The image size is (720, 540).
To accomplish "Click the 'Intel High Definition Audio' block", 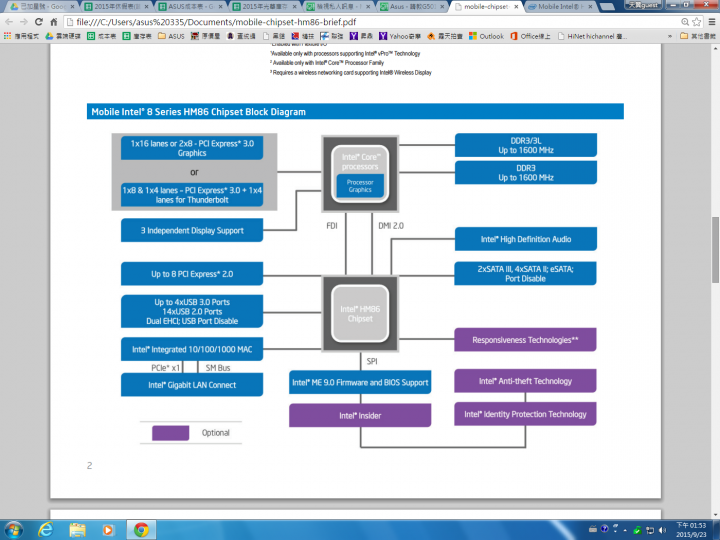I will [x=526, y=239].
